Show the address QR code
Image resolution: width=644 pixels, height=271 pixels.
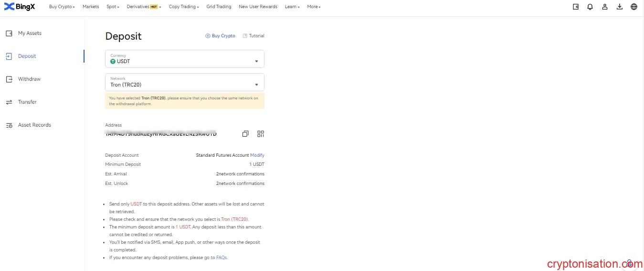[261, 134]
